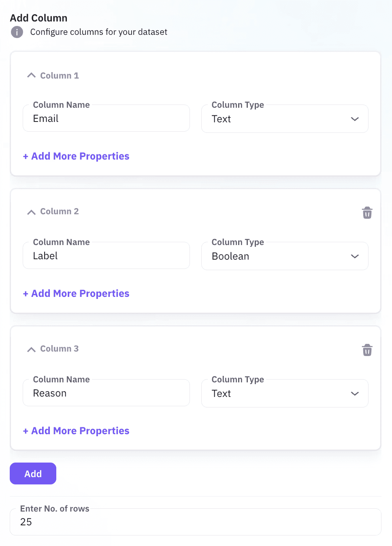
Task: Collapse Column 3 using its chevron
Action: pyautogui.click(x=31, y=349)
